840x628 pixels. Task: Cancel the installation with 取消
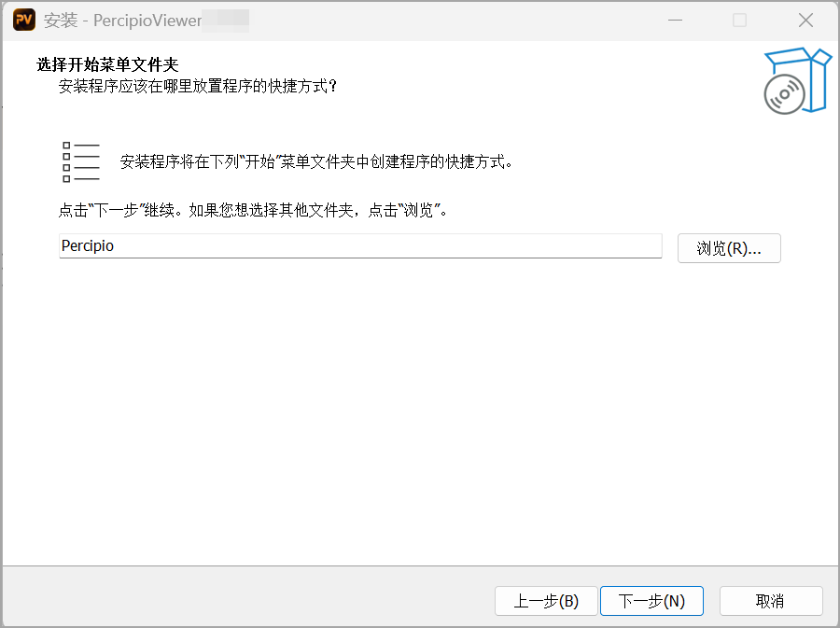coord(771,601)
